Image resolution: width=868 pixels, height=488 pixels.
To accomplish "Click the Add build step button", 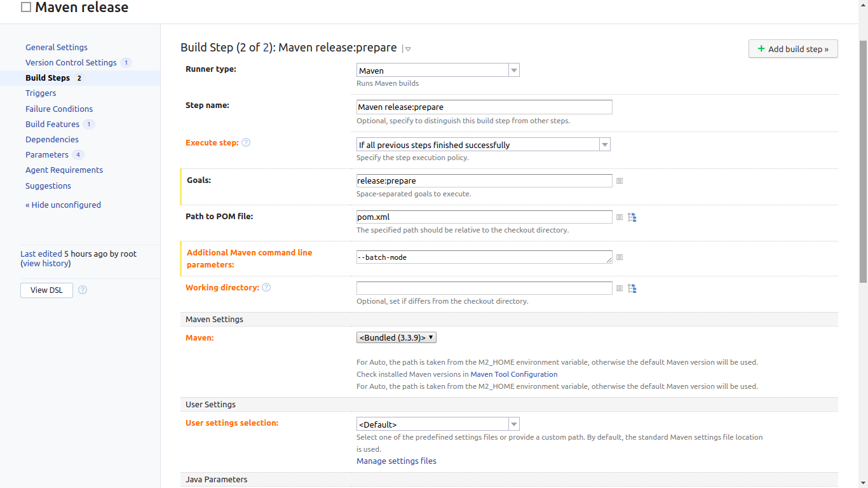I will tap(793, 49).
